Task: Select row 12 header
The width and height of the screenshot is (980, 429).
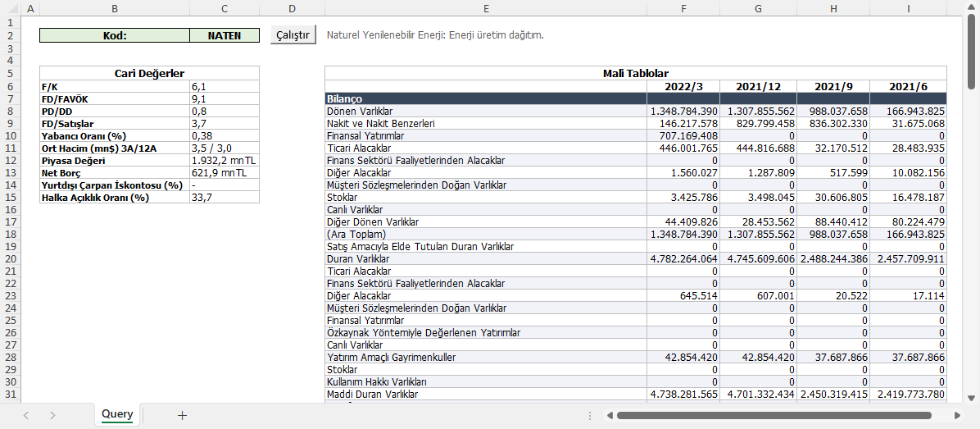Action: point(10,161)
